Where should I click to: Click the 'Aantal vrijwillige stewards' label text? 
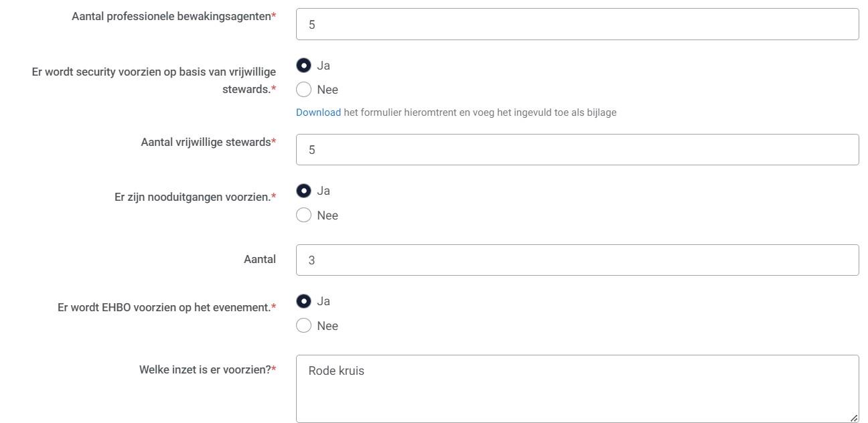pos(206,142)
